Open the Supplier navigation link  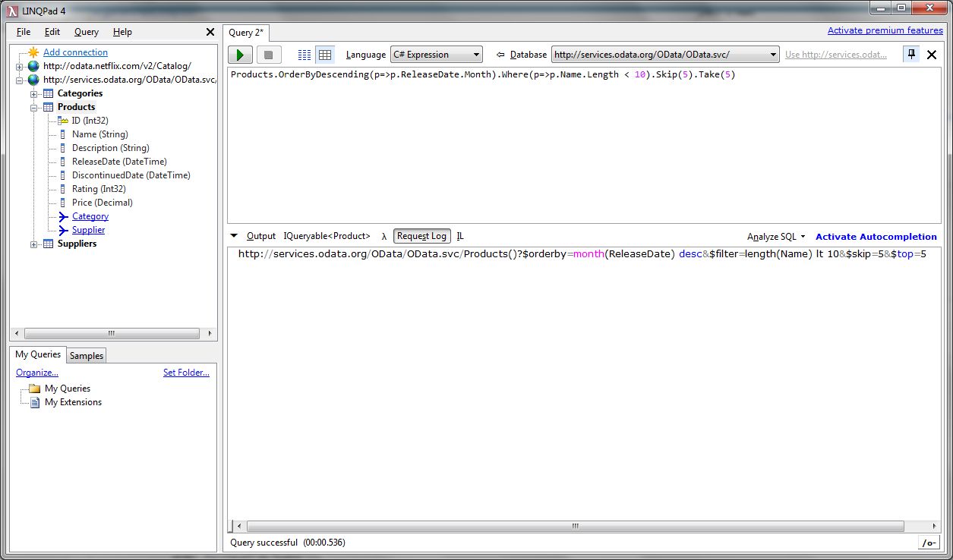[x=88, y=230]
